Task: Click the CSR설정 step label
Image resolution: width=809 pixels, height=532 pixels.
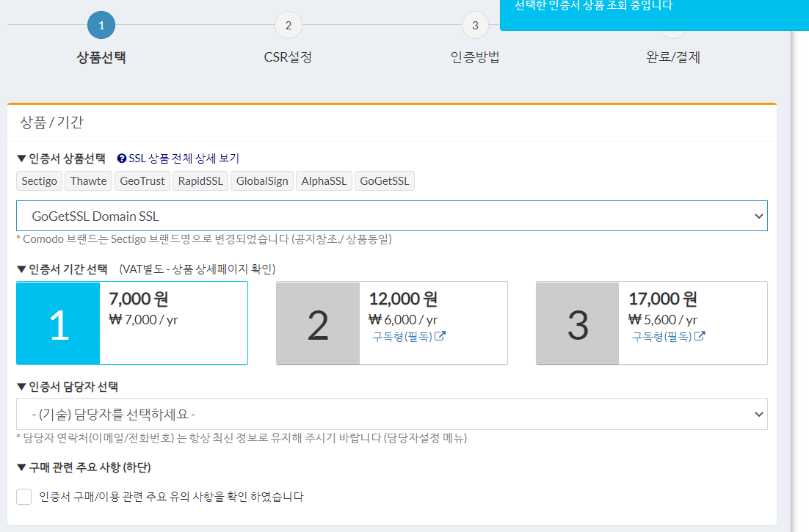Action: [288, 57]
